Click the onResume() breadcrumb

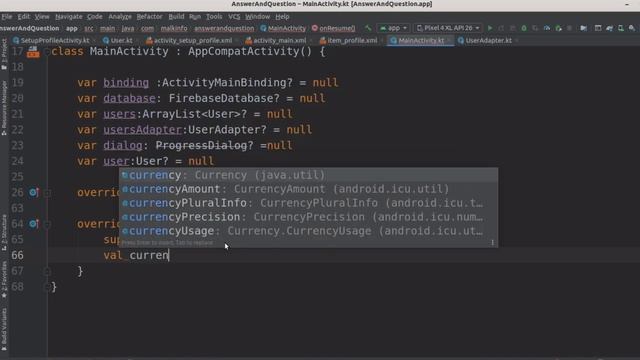point(333,28)
